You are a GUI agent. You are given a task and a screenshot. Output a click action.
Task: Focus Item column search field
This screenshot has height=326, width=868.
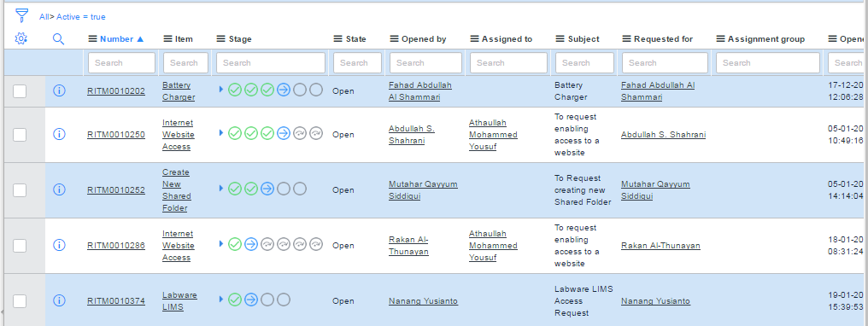pos(185,63)
